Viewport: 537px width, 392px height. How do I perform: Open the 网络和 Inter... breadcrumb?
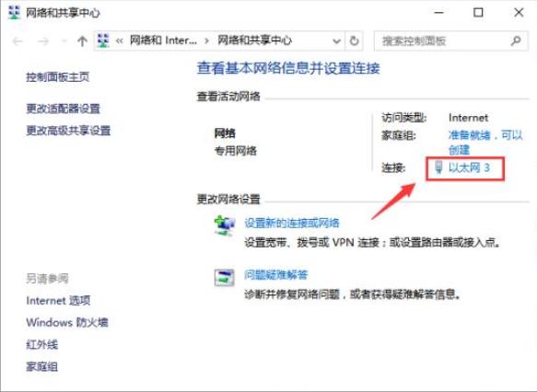point(163,40)
